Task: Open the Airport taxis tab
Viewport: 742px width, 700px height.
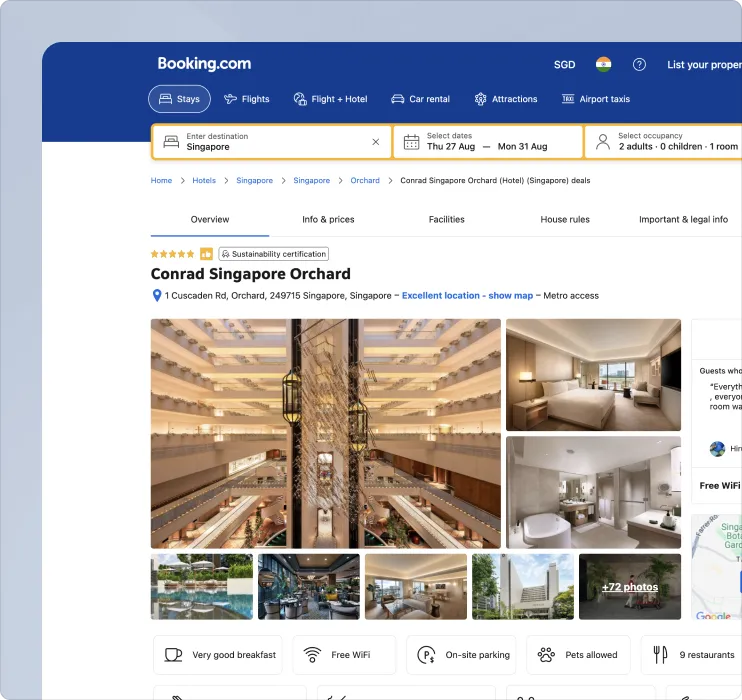Action: point(596,99)
